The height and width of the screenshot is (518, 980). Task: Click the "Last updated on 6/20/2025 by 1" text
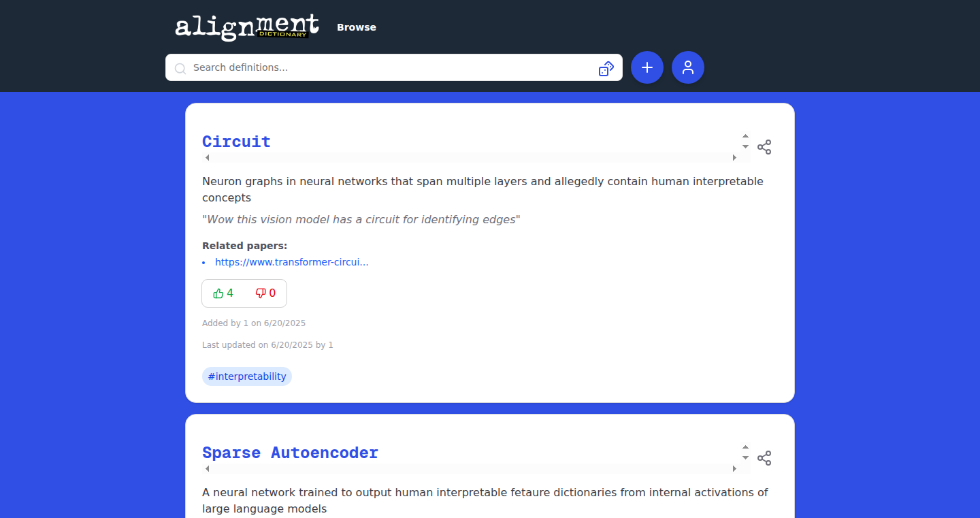click(x=267, y=345)
